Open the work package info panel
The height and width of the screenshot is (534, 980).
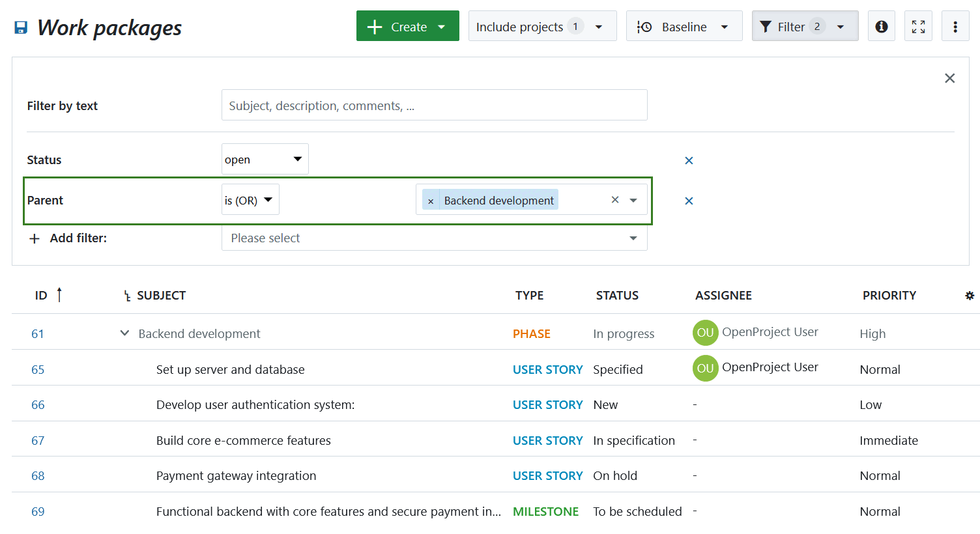pos(881,26)
